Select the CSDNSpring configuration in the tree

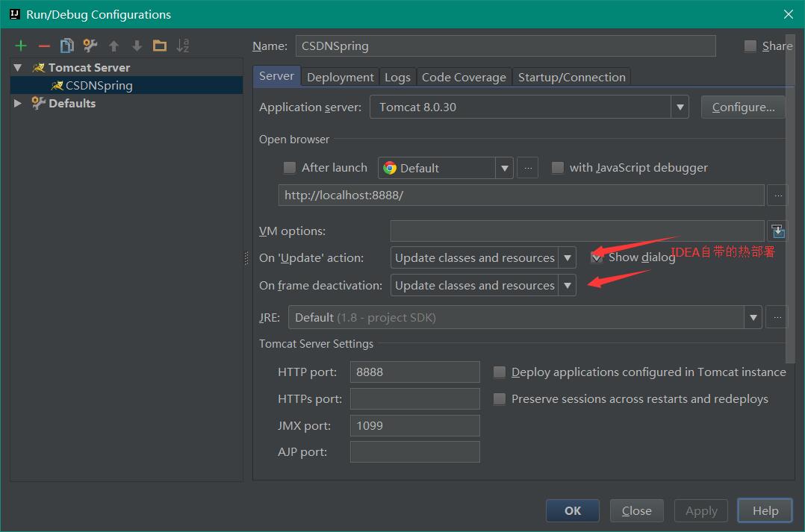tap(126, 85)
